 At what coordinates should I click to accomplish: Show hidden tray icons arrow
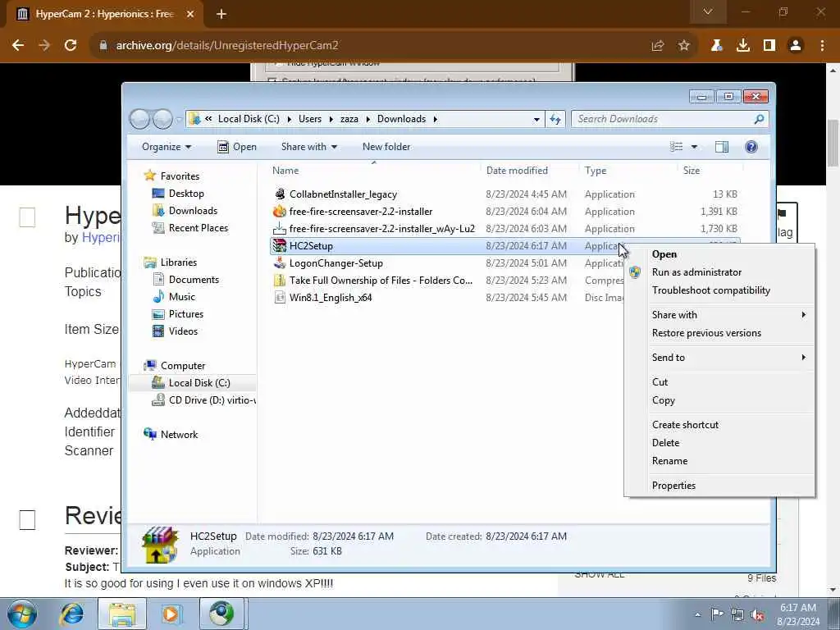pos(697,615)
